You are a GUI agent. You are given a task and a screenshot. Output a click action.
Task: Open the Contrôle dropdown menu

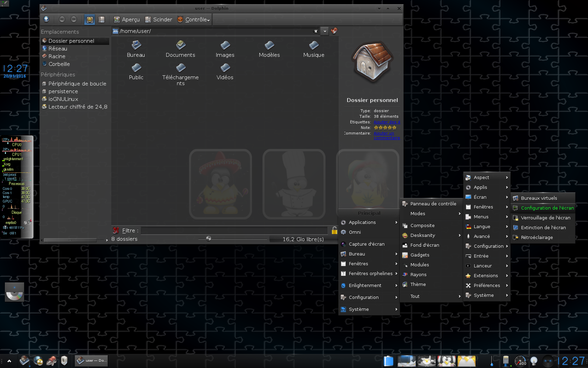click(x=194, y=20)
